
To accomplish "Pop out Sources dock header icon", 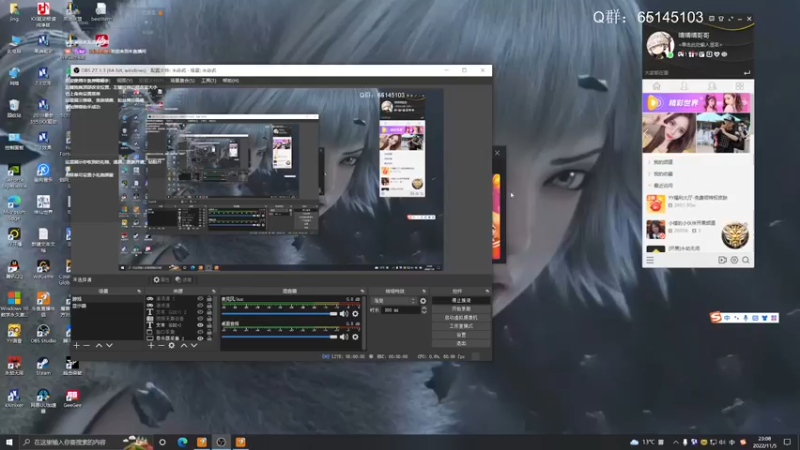I will tap(213, 291).
